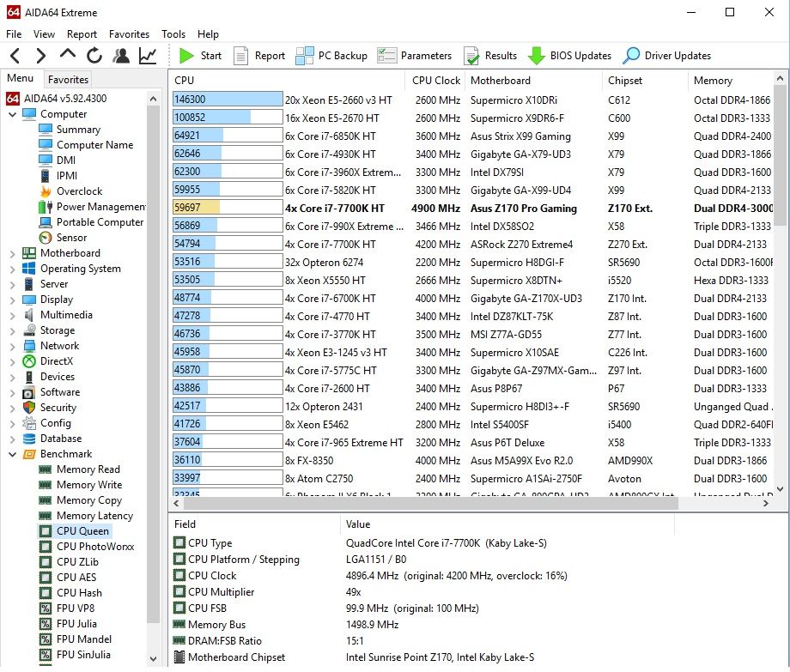
Task: Switch to the Menu tab
Action: click(20, 78)
